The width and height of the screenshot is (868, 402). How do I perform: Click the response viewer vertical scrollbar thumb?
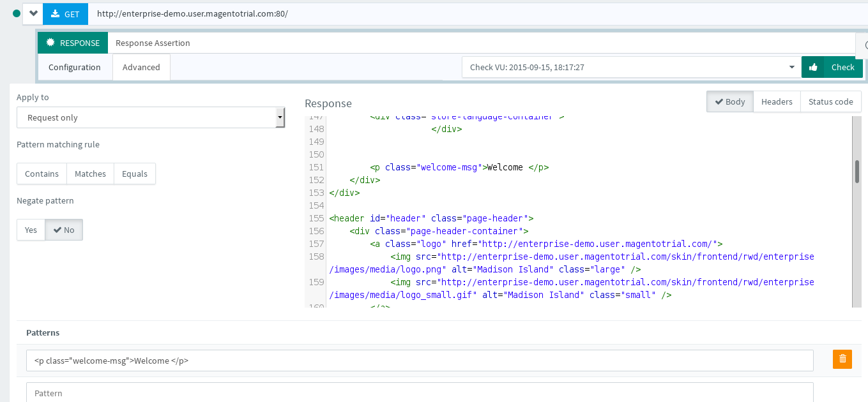857,172
